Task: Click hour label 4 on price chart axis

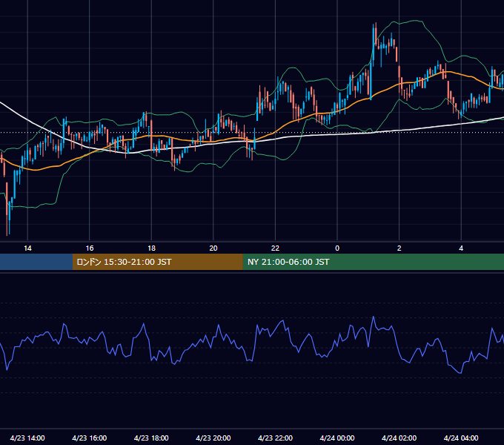Action: point(461,248)
